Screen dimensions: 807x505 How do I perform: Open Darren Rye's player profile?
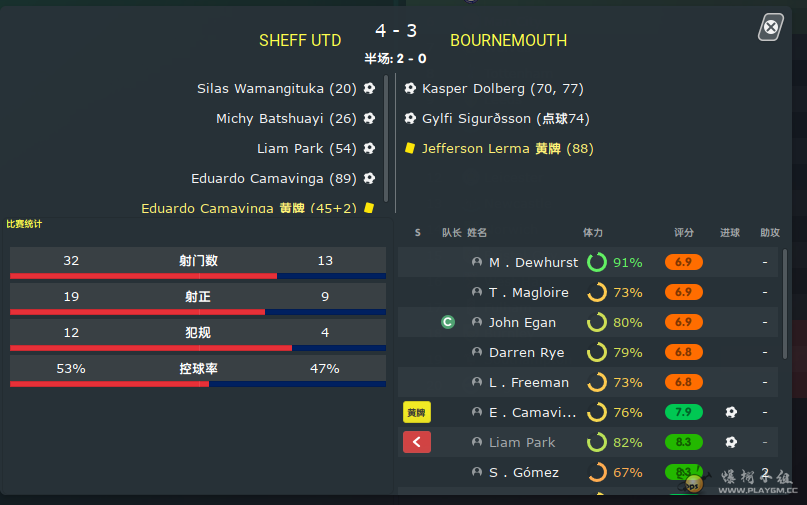coord(526,352)
